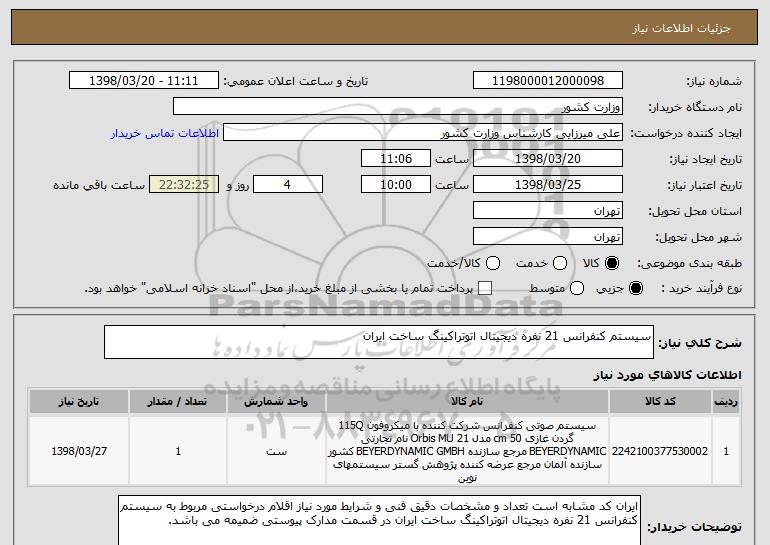Click the creation time field 11:06
Image resolution: width=770 pixels, height=545 pixels.
pos(396,159)
